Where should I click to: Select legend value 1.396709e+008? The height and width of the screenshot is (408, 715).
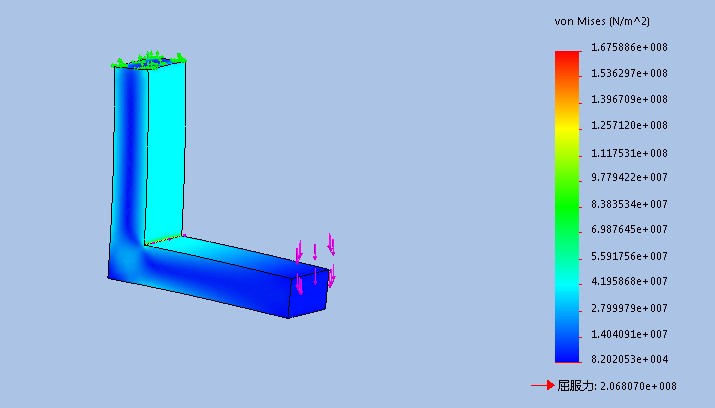pyautogui.click(x=629, y=99)
